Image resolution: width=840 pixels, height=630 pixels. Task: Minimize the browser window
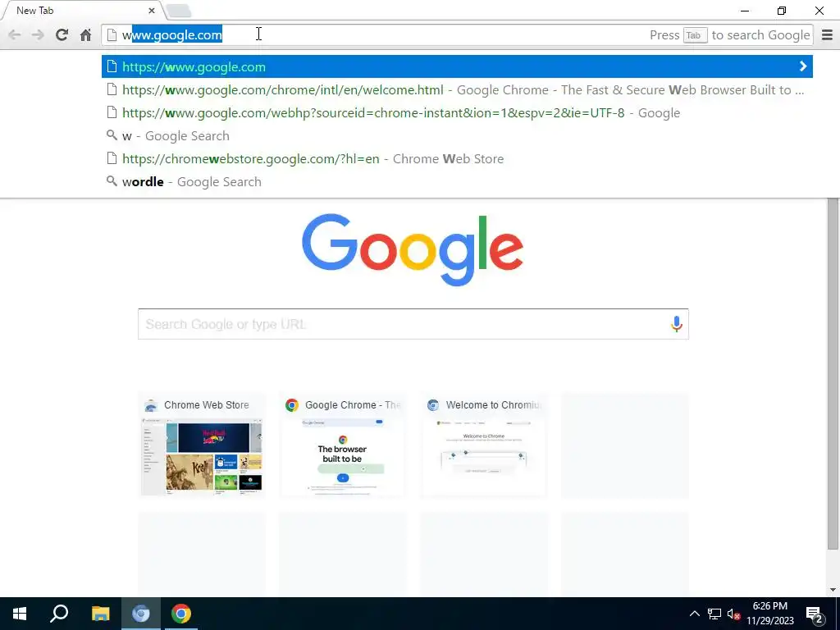[745, 10]
